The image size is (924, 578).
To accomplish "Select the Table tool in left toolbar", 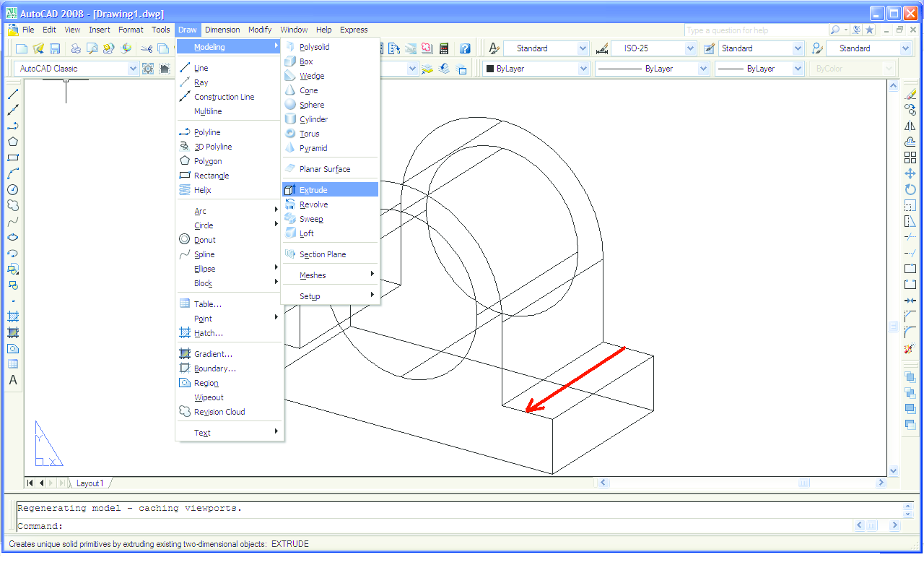I will (13, 364).
